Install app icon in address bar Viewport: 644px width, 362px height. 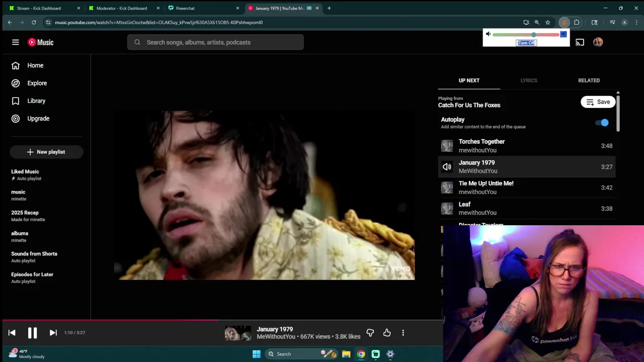click(526, 22)
